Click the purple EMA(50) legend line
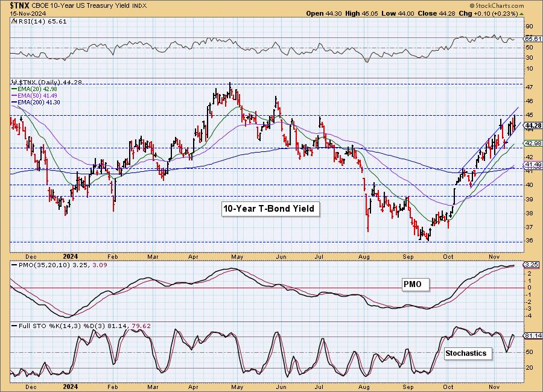Image resolution: width=543 pixels, height=392 pixels. 14,95
